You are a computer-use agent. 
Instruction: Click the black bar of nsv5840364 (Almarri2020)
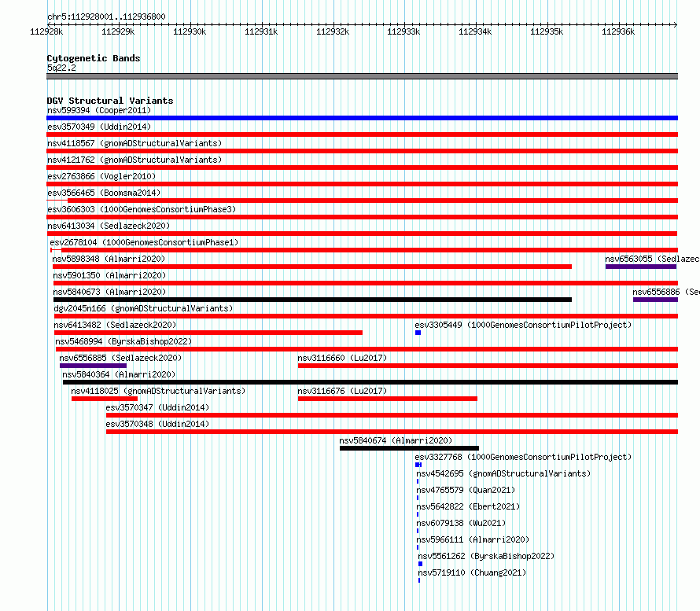(370, 382)
